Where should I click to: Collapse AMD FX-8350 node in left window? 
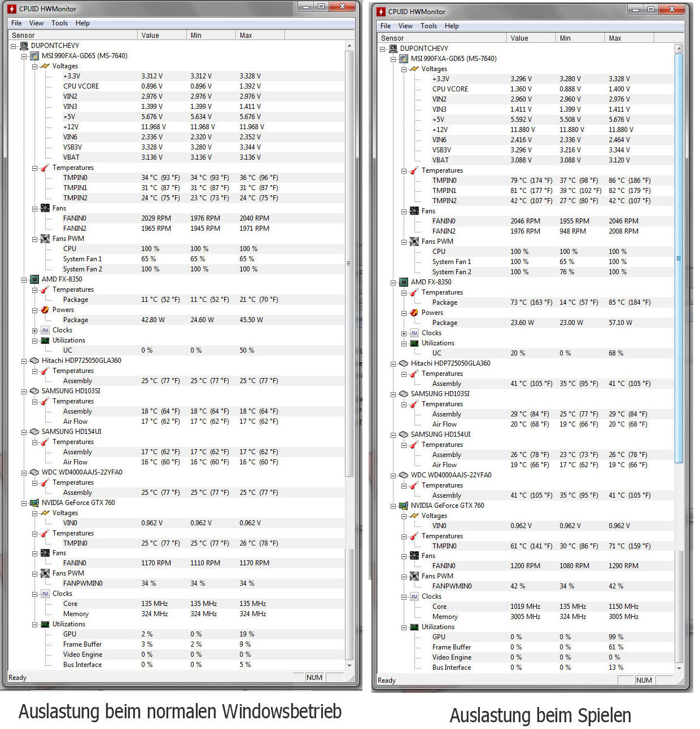coord(24,280)
